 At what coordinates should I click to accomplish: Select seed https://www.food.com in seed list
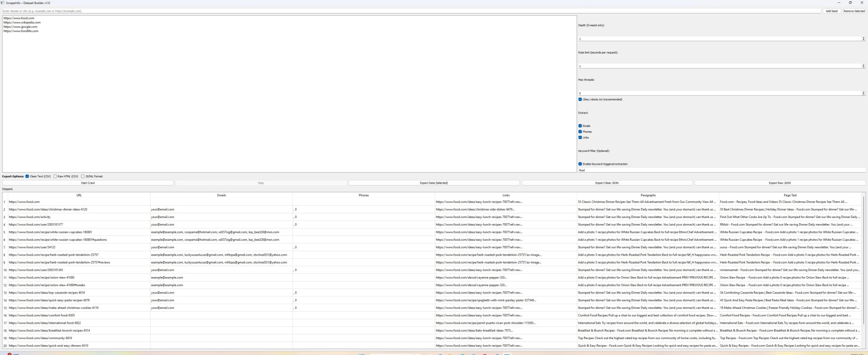[x=19, y=18]
